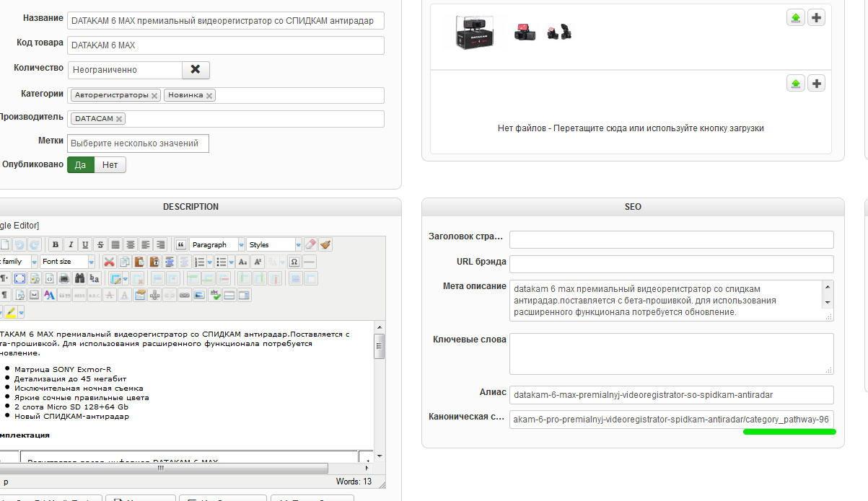Image resolution: width=868 pixels, height=501 pixels.
Task: Select the third dashcam thumbnail
Action: [558, 32]
